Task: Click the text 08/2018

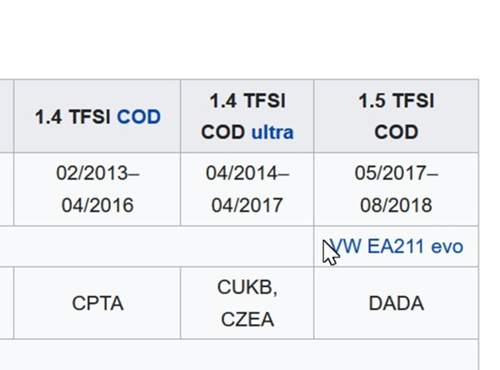Action: 396,205
